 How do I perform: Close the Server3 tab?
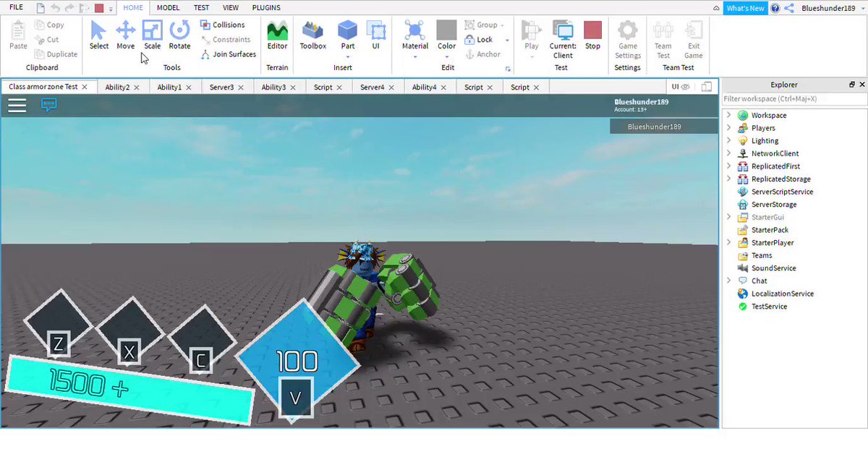(241, 87)
